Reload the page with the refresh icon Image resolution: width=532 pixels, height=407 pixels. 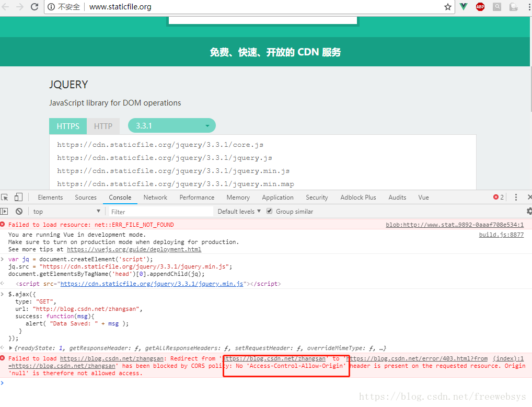click(34, 6)
